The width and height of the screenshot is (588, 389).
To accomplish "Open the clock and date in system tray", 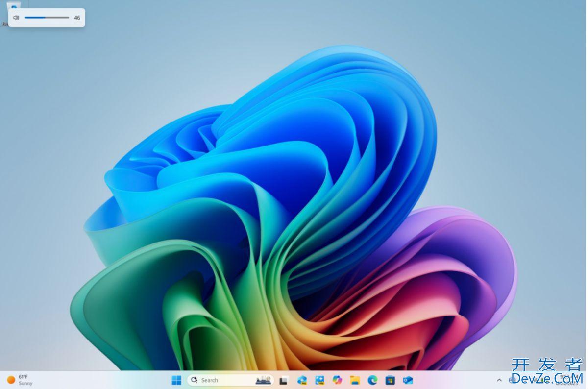I will tap(568, 380).
